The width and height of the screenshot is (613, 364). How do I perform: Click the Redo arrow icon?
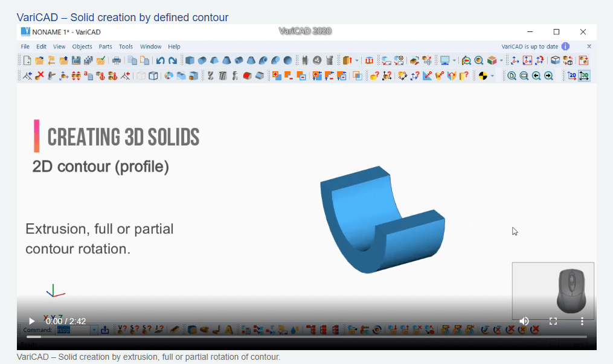click(172, 60)
